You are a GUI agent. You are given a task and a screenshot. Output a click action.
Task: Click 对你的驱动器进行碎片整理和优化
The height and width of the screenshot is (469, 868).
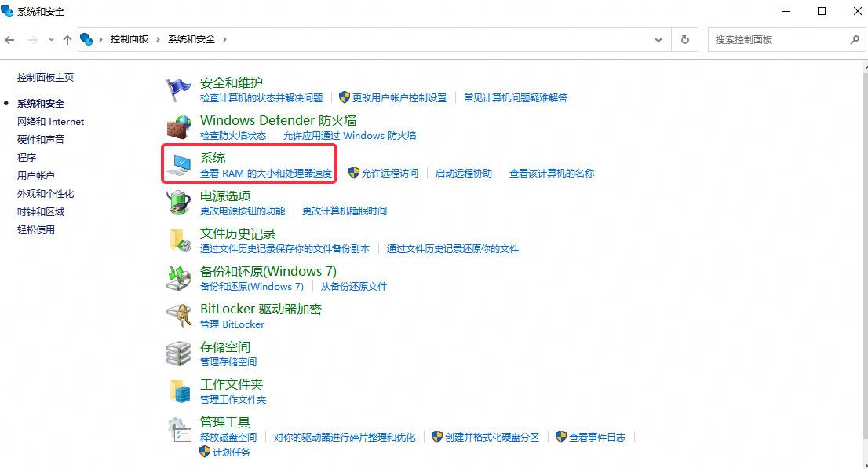[x=345, y=437]
